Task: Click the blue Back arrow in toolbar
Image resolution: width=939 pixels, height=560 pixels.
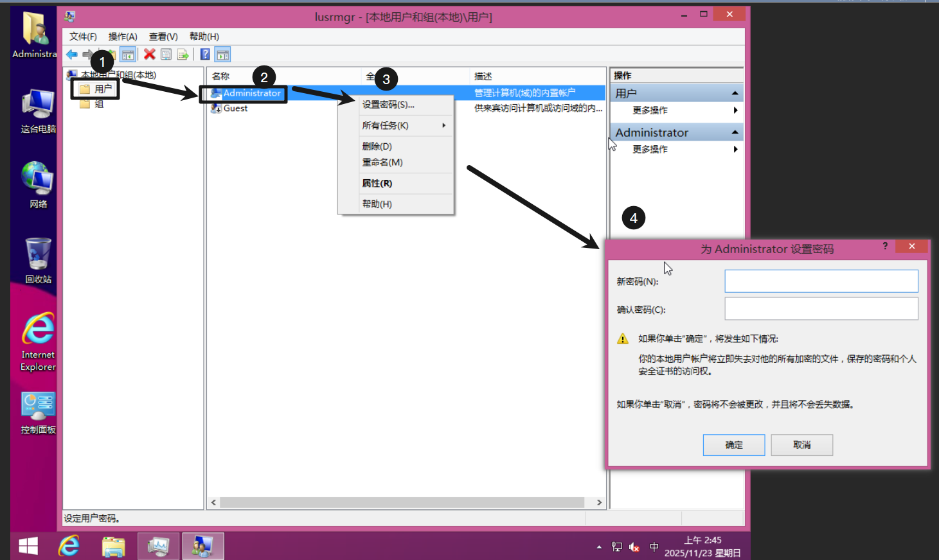Action: (72, 55)
